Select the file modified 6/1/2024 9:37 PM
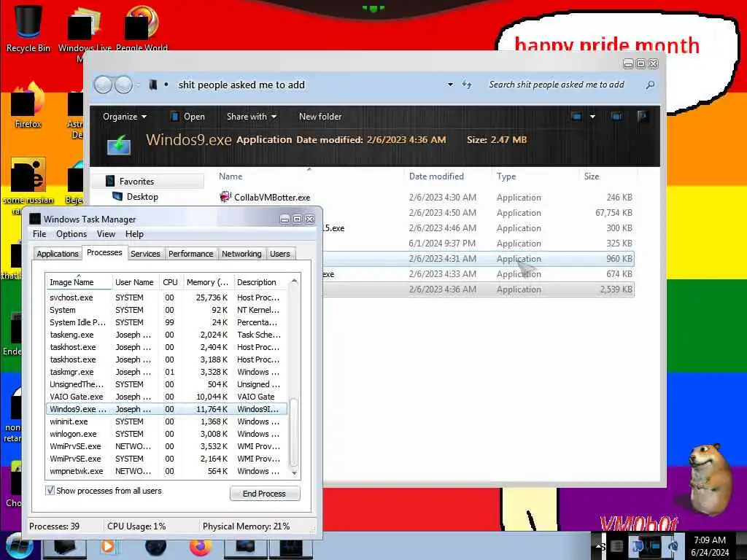Image resolution: width=747 pixels, height=560 pixels. pos(479,243)
